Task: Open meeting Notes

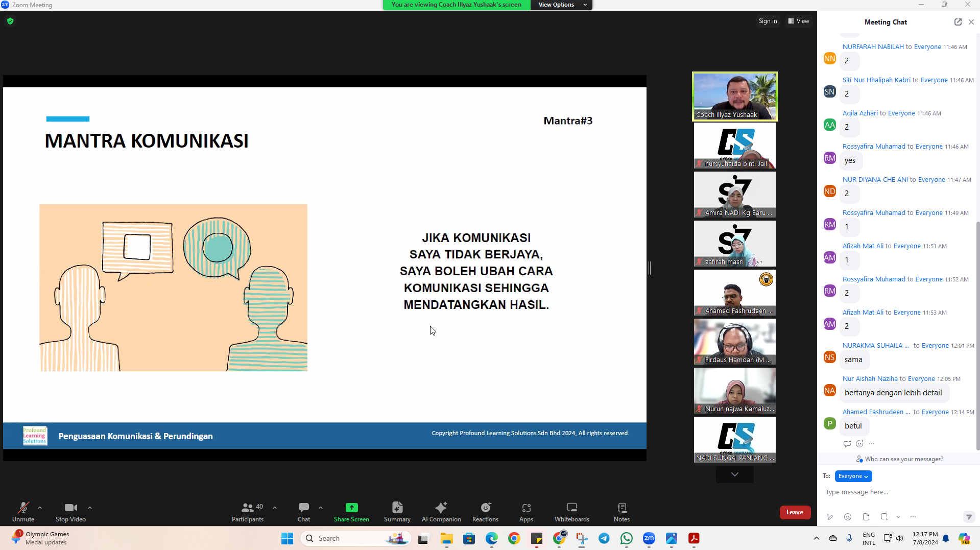Action: tap(622, 512)
